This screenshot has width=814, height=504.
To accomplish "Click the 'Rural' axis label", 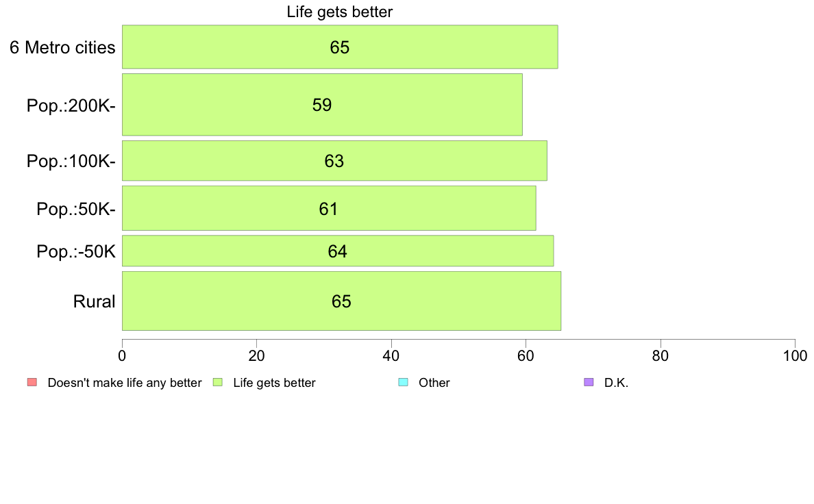I will click(94, 301).
